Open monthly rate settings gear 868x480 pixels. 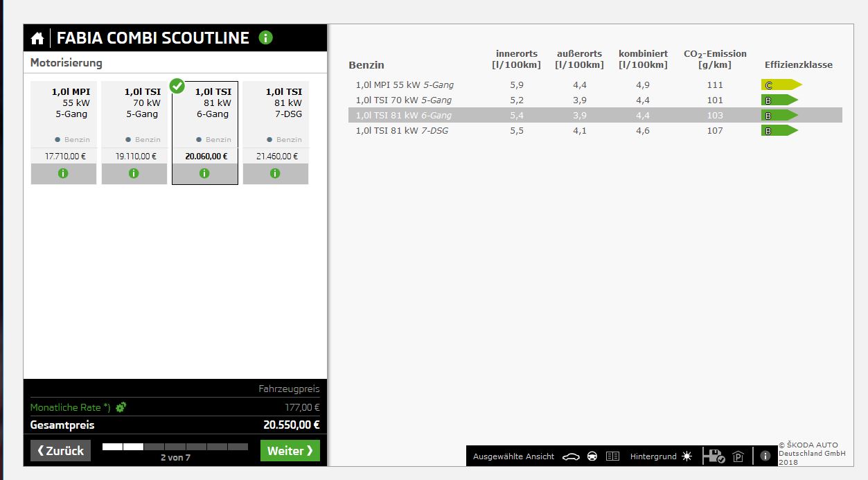pyautogui.click(x=121, y=407)
